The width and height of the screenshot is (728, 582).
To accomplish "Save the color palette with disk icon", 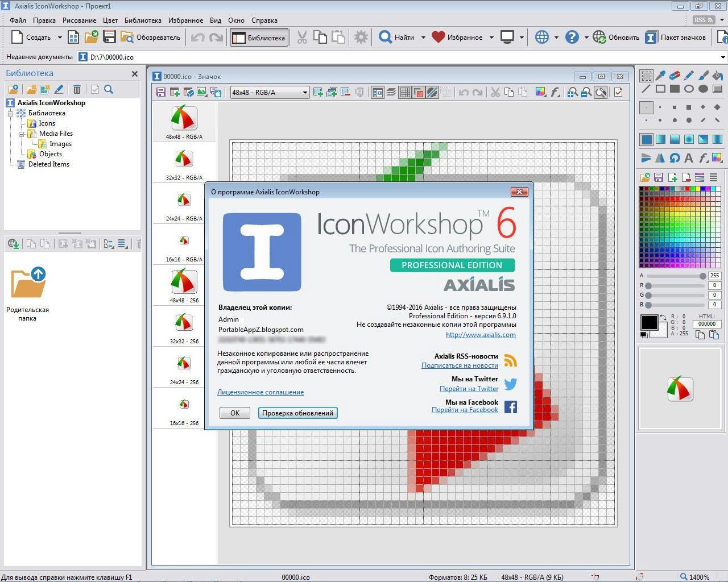I will [659, 177].
